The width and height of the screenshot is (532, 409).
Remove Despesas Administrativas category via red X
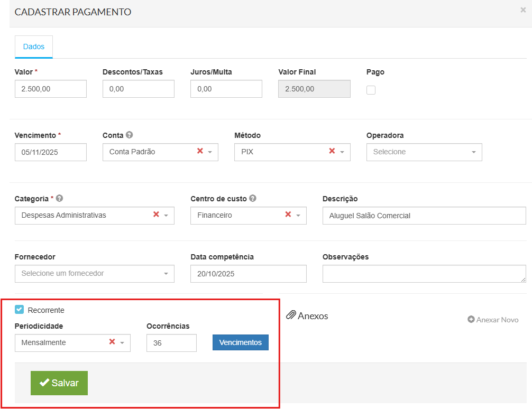(x=156, y=215)
